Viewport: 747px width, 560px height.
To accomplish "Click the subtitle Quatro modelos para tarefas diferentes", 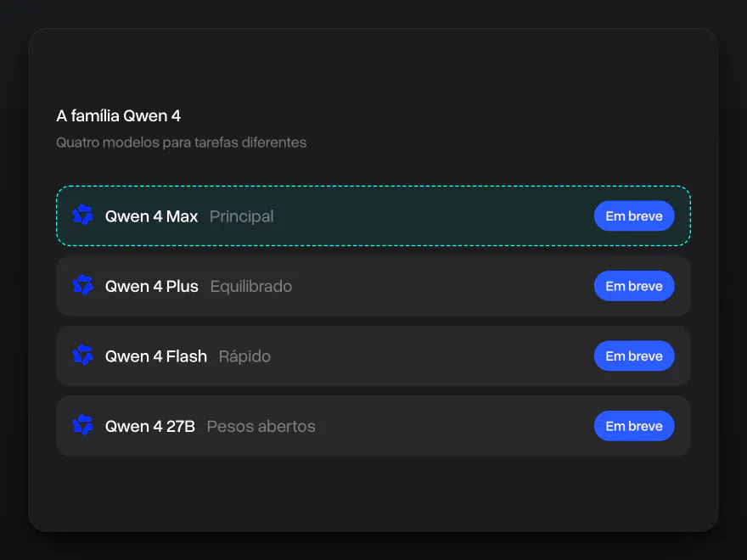I will [x=182, y=143].
